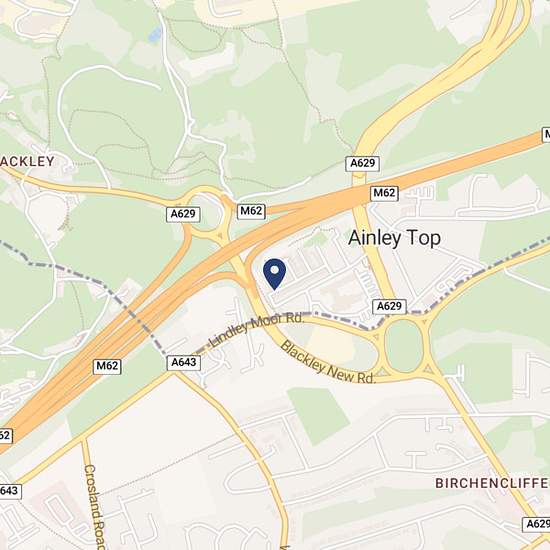The width and height of the screenshot is (550, 550).
Task: Select the Blackley New Rd. street label
Action: pos(328,363)
